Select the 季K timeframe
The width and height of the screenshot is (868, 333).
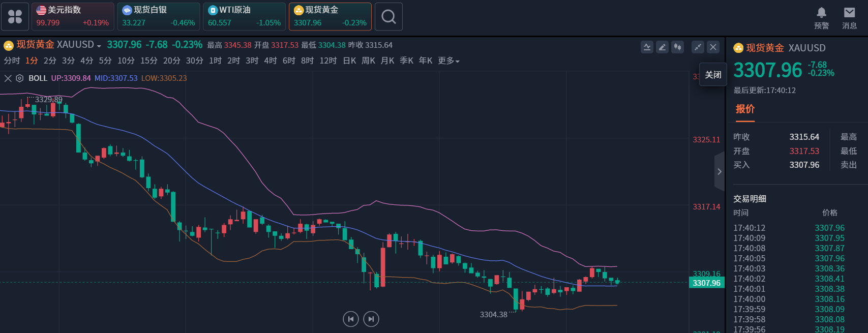406,60
